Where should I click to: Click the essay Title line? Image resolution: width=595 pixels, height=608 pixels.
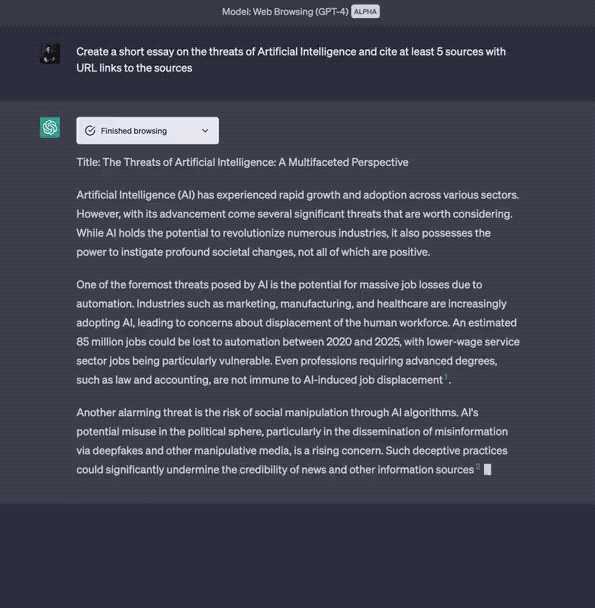click(x=242, y=162)
